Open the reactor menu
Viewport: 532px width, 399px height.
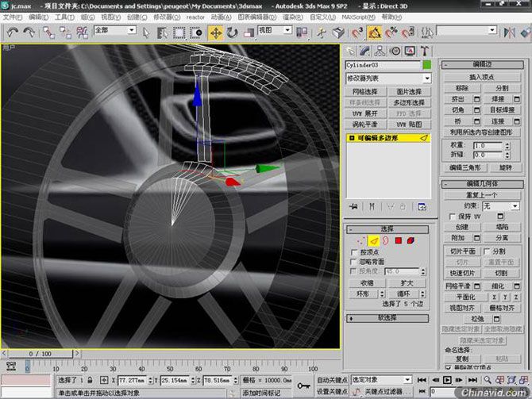point(195,17)
